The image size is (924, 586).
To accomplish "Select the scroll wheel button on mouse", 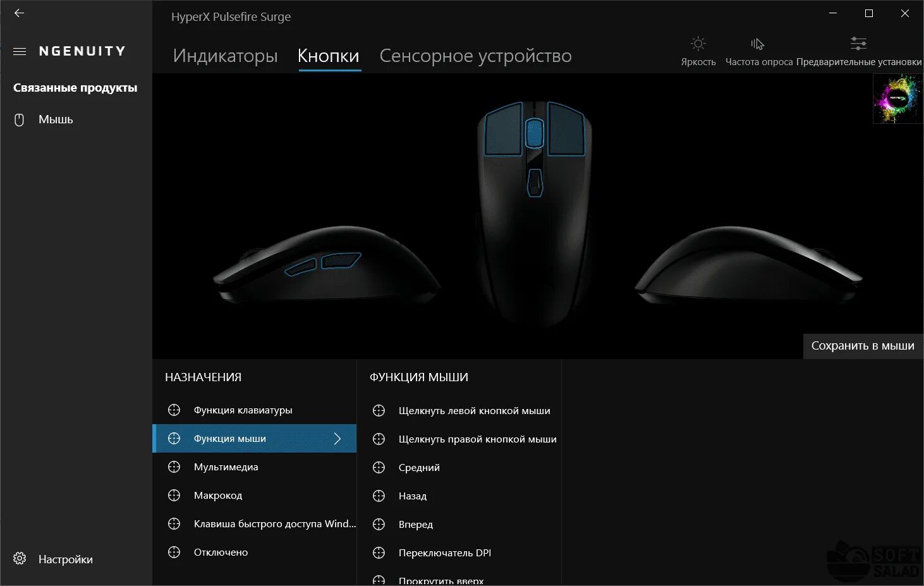I will coord(535,133).
